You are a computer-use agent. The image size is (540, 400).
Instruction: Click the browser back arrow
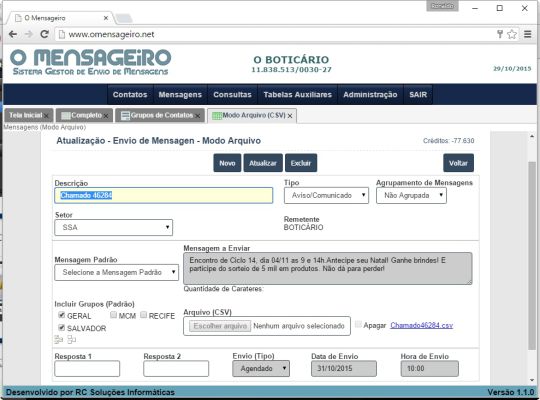(x=13, y=34)
